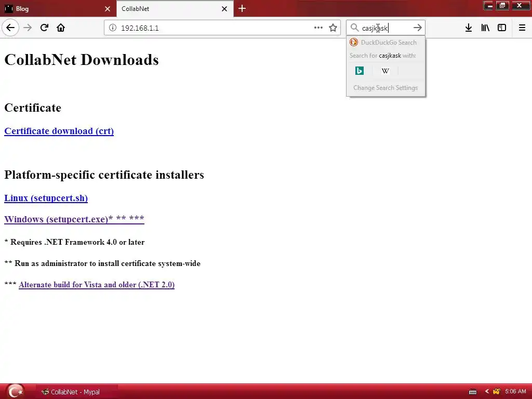Click the tray icon beside the clock
Image resolution: width=532 pixels, height=399 pixels.
point(497,392)
